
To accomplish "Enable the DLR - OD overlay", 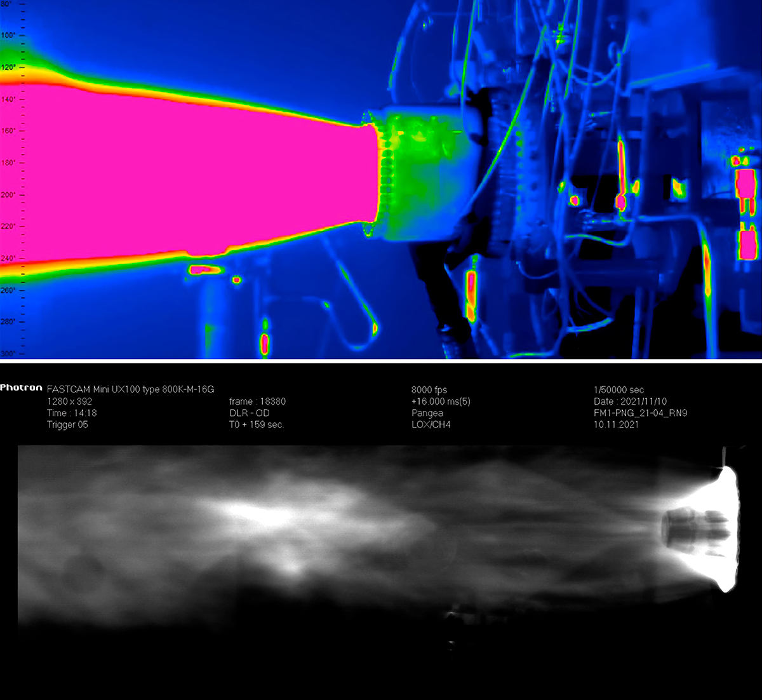I will point(250,413).
